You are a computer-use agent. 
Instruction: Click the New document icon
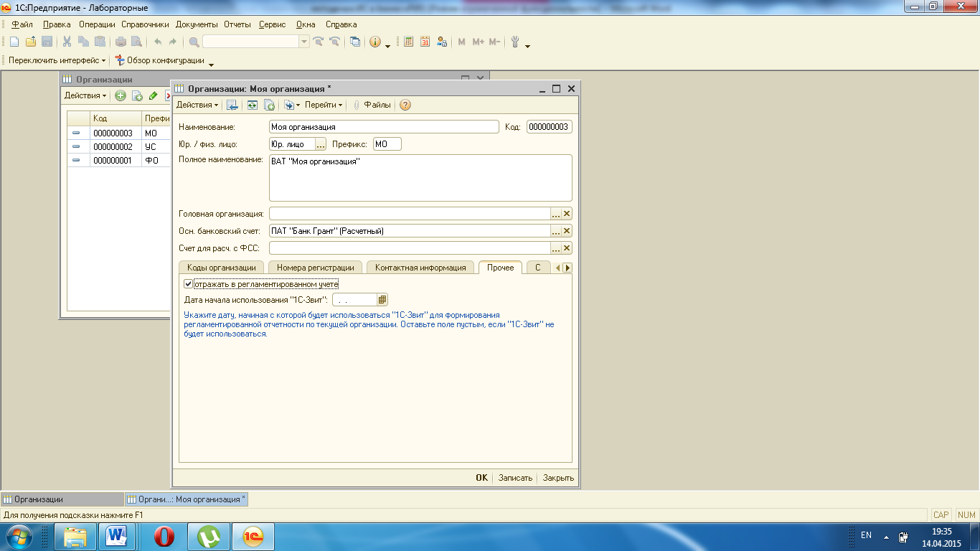(x=14, y=42)
